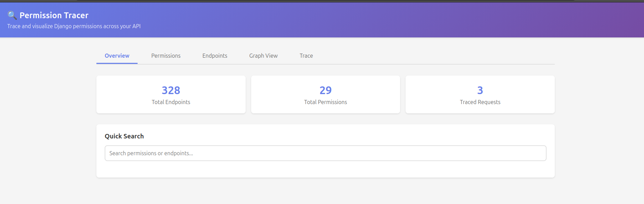
Task: Switch to the Overview tab
Action: click(x=117, y=56)
